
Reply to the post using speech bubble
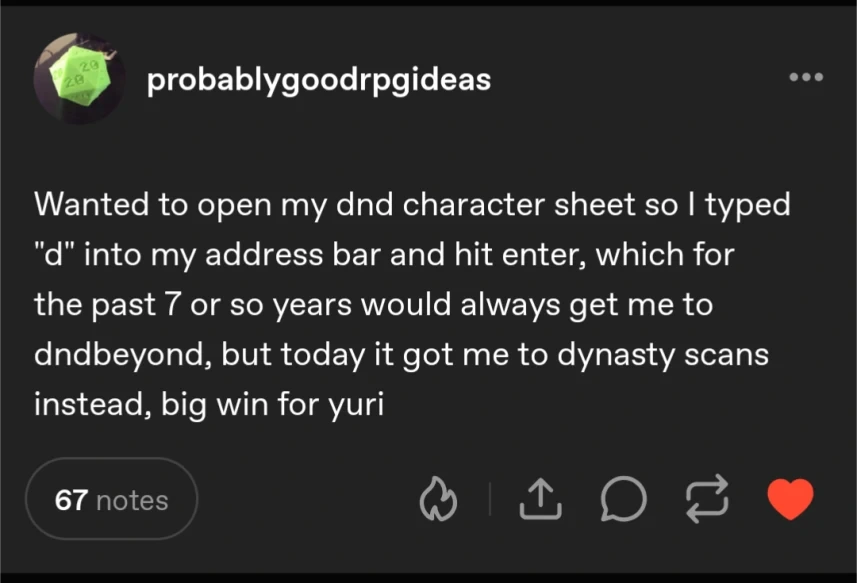point(622,498)
